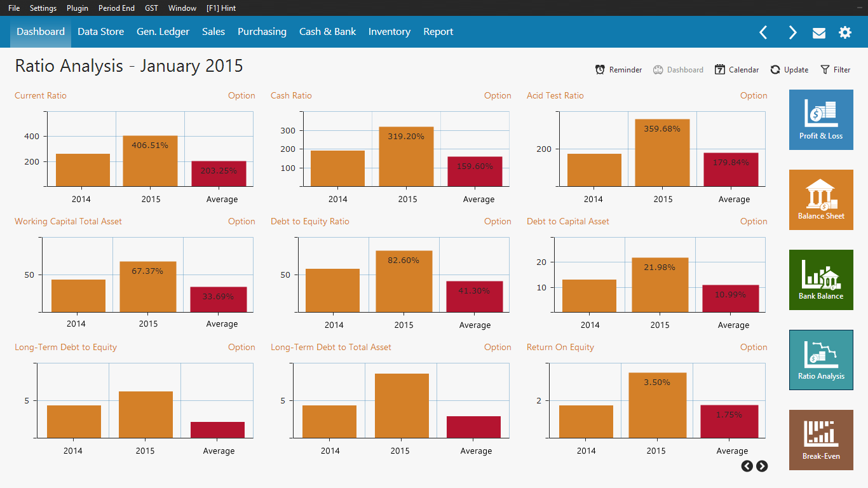Image resolution: width=868 pixels, height=488 pixels.
Task: Show the next page of charts with the right arrow
Action: (762, 466)
